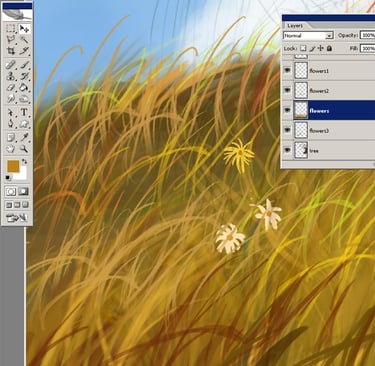Image resolution: width=375 pixels, height=366 pixels.
Task: Set Full Screen with Menu Bar mode
Action: coord(17,205)
